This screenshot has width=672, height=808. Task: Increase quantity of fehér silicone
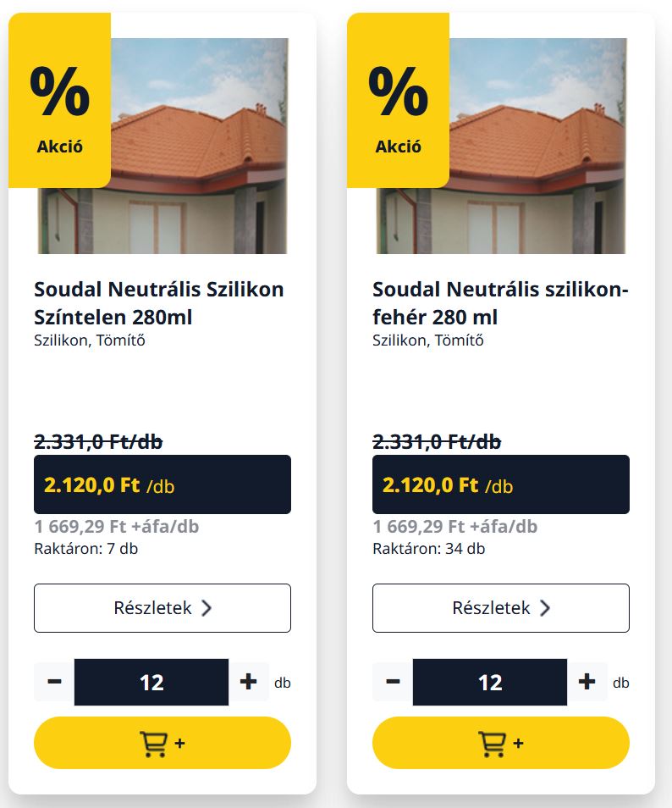[x=587, y=682]
